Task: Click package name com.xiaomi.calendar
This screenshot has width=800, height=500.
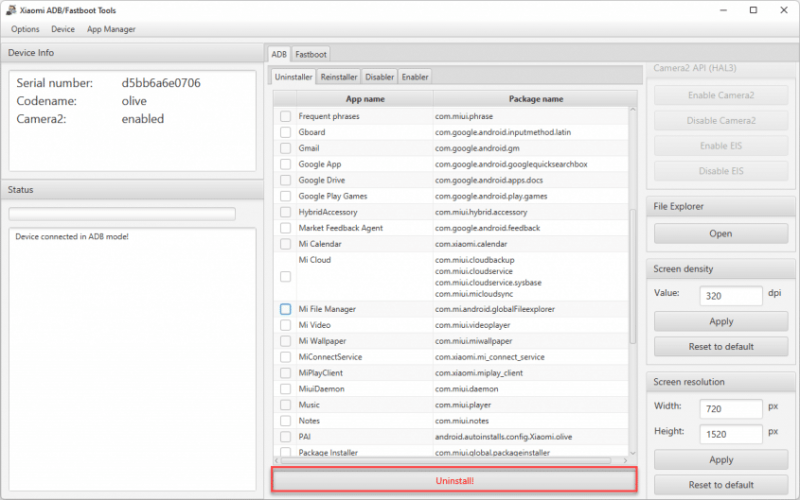Action: tap(471, 244)
